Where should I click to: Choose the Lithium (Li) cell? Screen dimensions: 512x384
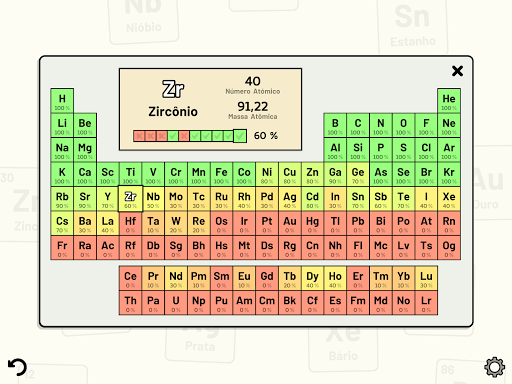pyautogui.click(x=62, y=125)
